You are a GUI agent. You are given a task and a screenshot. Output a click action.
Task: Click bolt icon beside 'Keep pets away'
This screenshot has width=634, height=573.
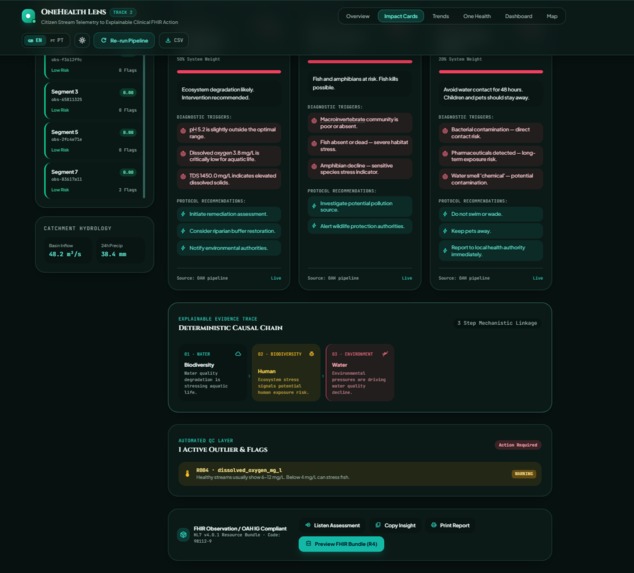(445, 231)
